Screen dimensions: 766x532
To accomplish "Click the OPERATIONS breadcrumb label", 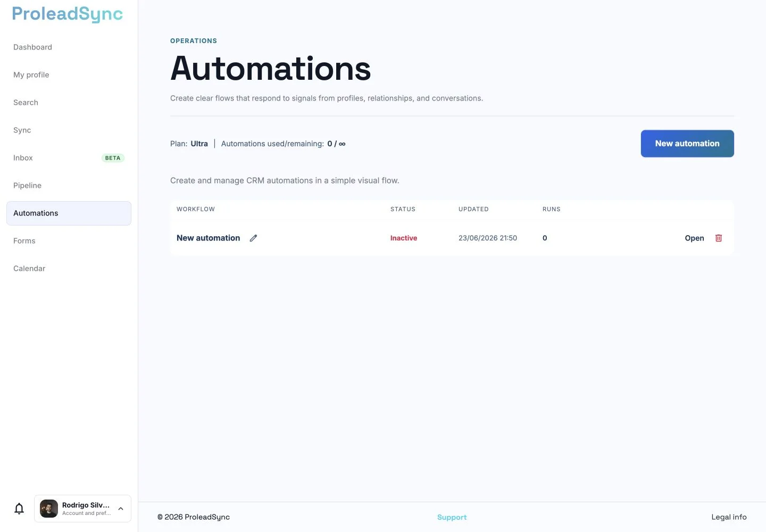I will pos(194,41).
